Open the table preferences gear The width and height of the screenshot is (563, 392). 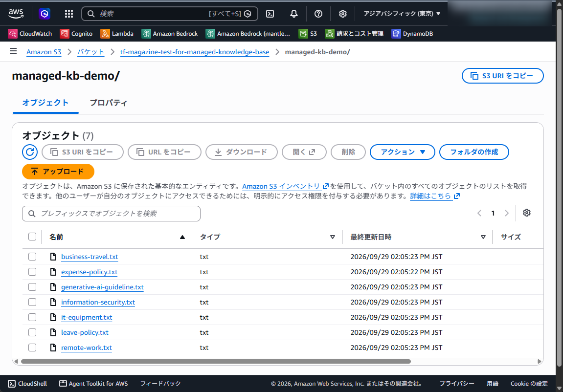527,213
